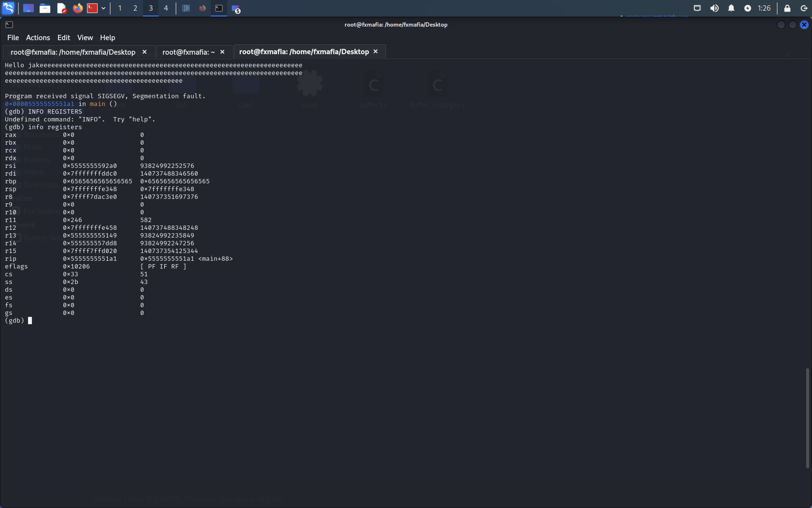The image size is (812, 508).
Task: Open the View menu
Action: tap(85, 38)
